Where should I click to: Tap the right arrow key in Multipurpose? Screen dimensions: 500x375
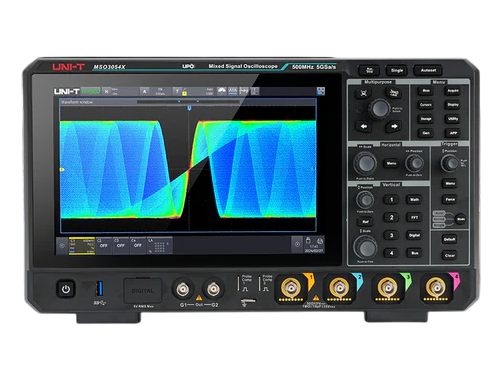click(x=394, y=126)
